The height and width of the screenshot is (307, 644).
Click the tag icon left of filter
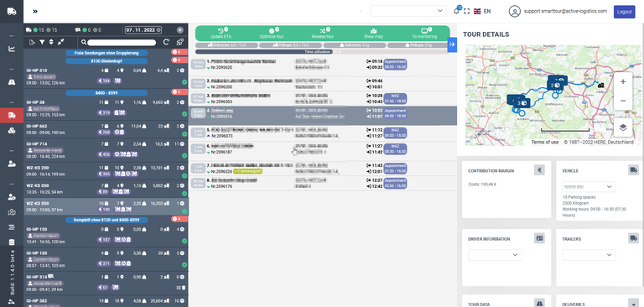[33, 42]
